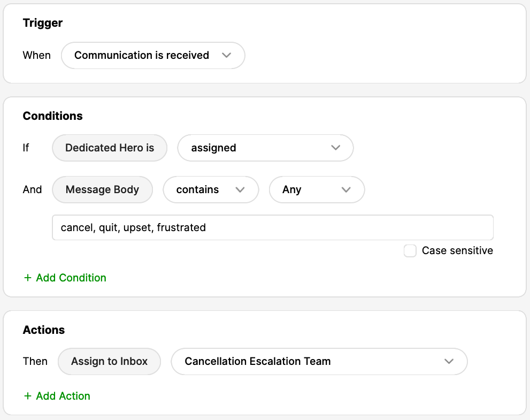Click the 'And' label in Conditions
This screenshot has height=420, width=530.
pyautogui.click(x=32, y=190)
